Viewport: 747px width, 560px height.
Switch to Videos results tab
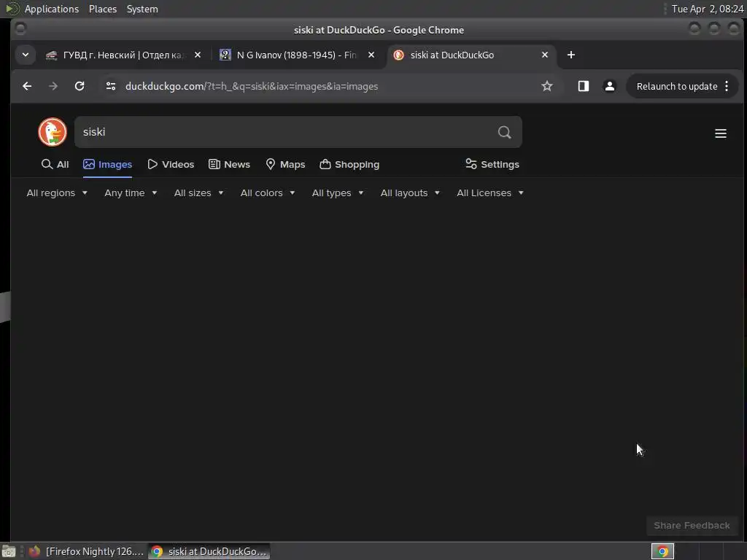(x=171, y=164)
